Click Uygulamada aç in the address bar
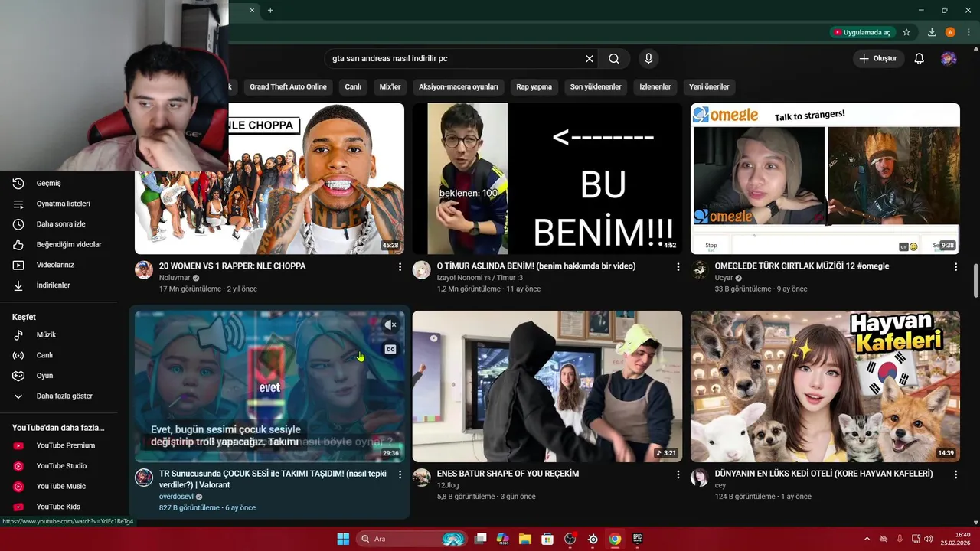The image size is (980, 551). tap(862, 32)
